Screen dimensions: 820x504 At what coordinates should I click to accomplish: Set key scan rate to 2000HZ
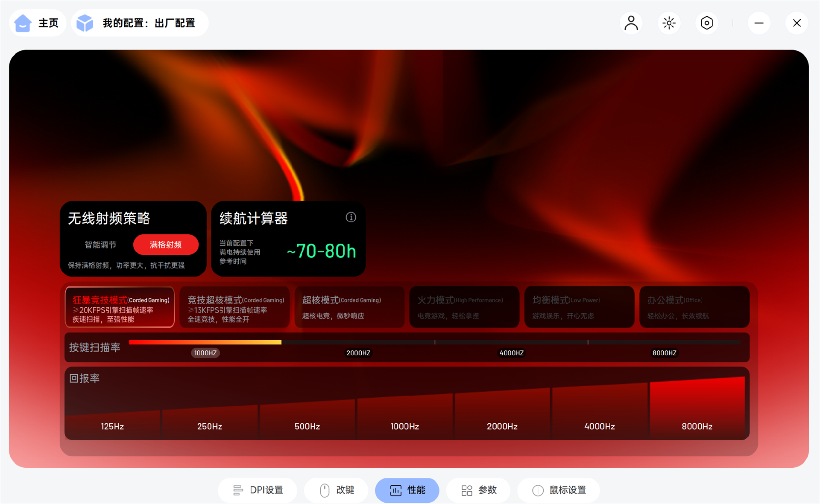pos(358,353)
